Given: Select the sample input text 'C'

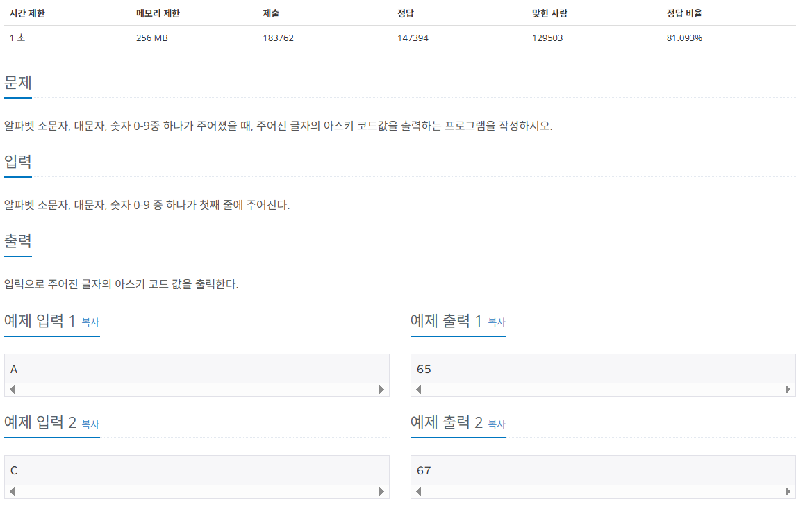Looking at the screenshot, I should (x=13, y=470).
